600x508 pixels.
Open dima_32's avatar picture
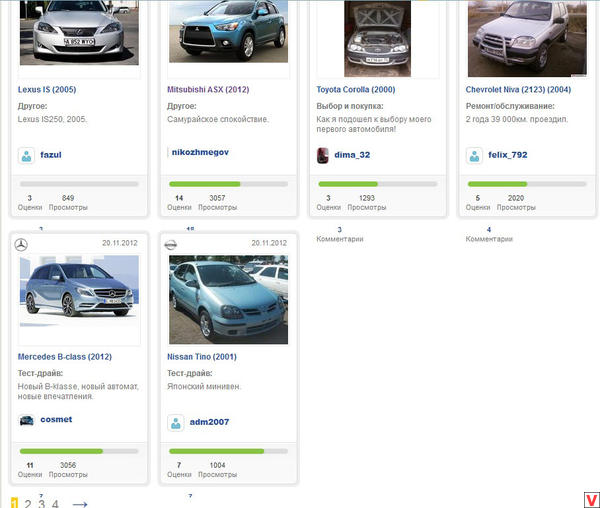(x=323, y=155)
